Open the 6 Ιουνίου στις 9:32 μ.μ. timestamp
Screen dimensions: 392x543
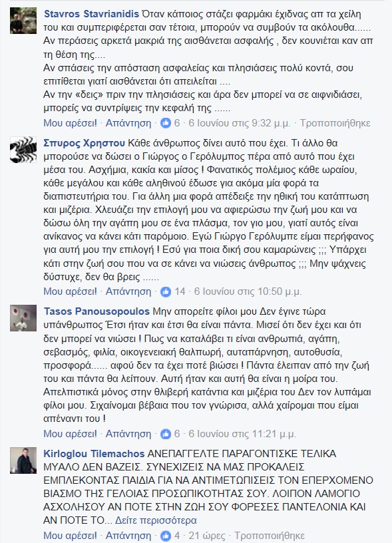(x=240, y=123)
